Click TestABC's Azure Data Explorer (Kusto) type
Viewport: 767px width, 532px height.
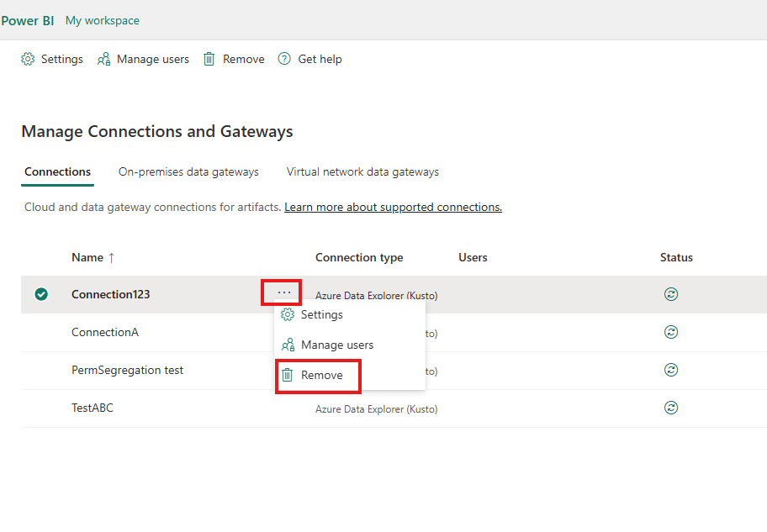(376, 409)
